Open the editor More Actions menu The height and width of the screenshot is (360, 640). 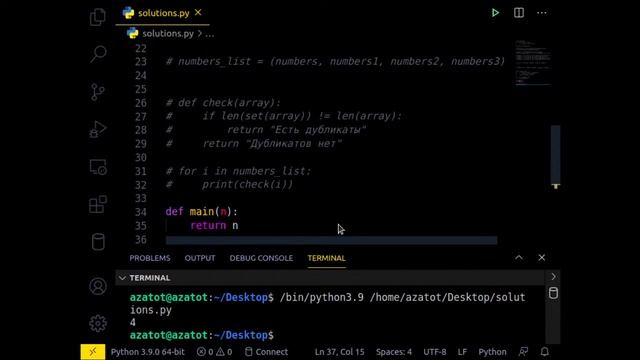click(x=542, y=13)
